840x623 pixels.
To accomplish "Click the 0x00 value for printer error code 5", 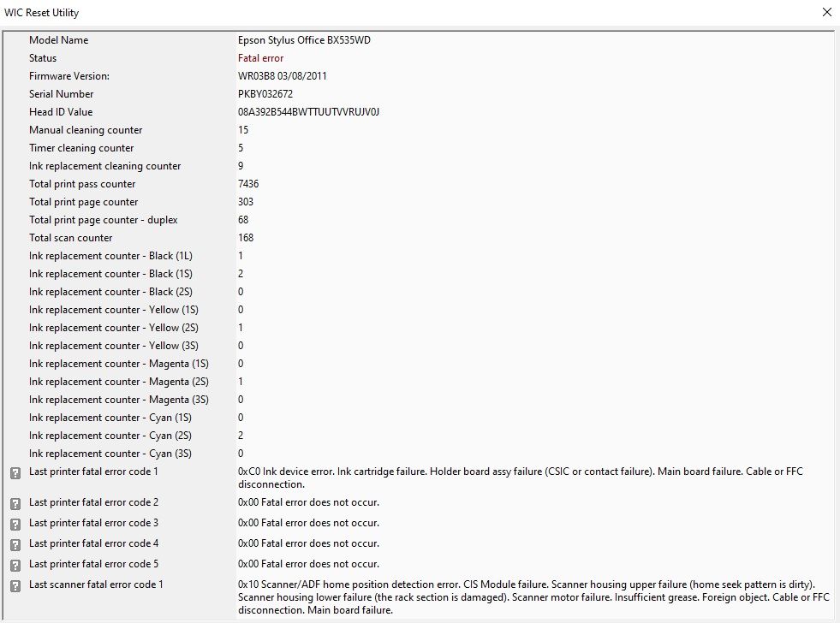I will (308, 564).
